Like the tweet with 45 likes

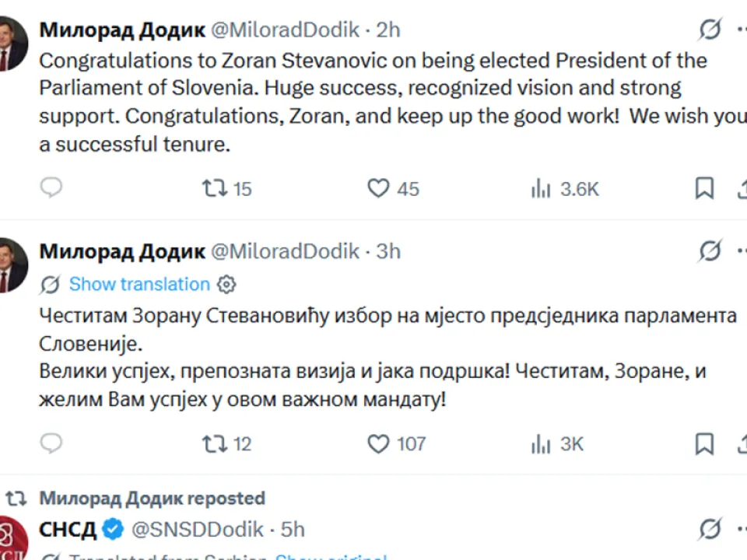pos(378,188)
